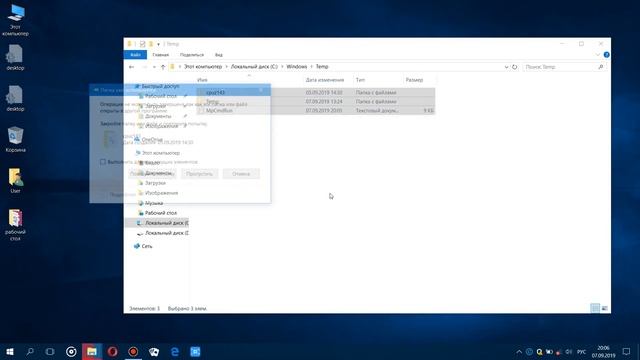640x360 pixels.
Task: Open Quick Access Toolbar customize dropdown
Action: tap(158, 44)
